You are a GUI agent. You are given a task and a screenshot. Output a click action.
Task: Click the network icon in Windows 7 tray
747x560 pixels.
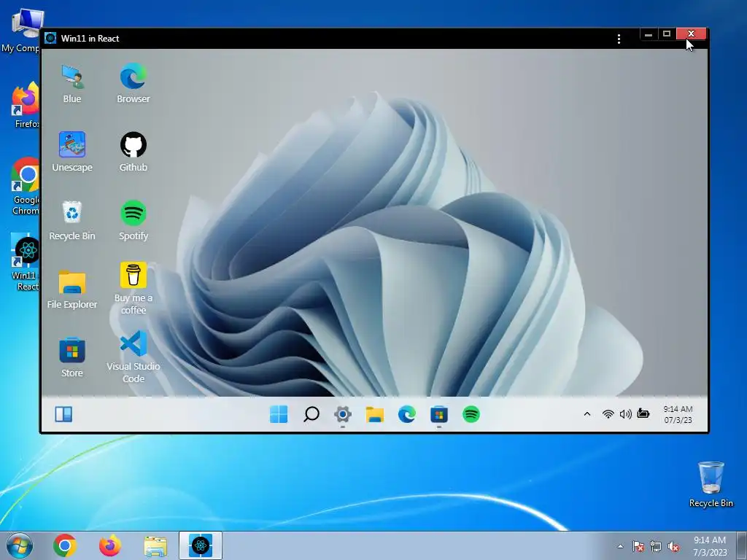(x=656, y=547)
